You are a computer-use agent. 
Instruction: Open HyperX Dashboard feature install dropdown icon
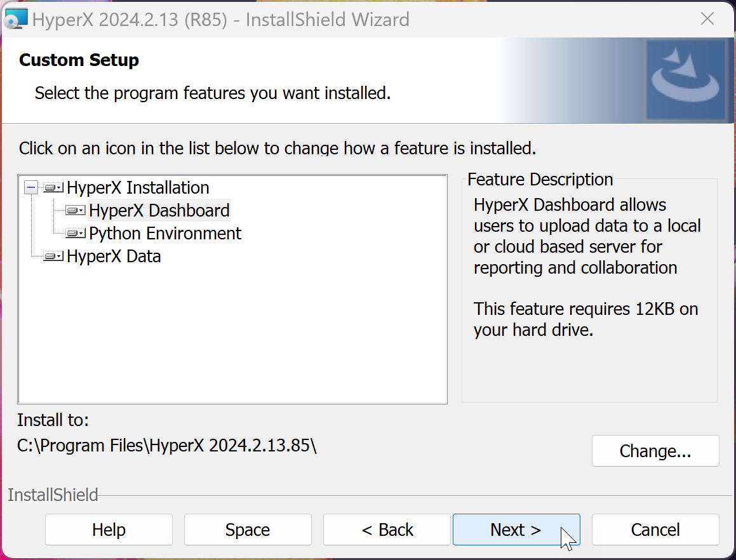(76, 210)
